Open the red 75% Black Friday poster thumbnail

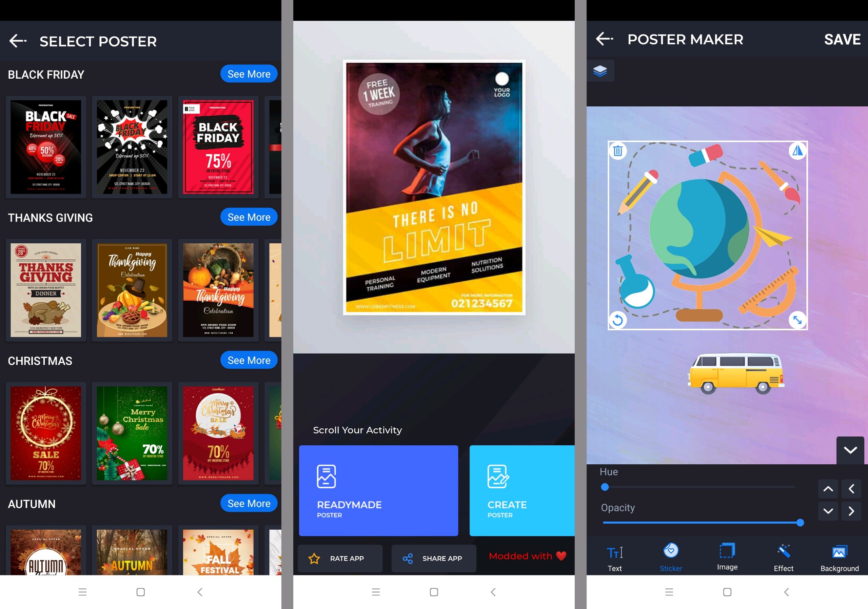point(218,147)
